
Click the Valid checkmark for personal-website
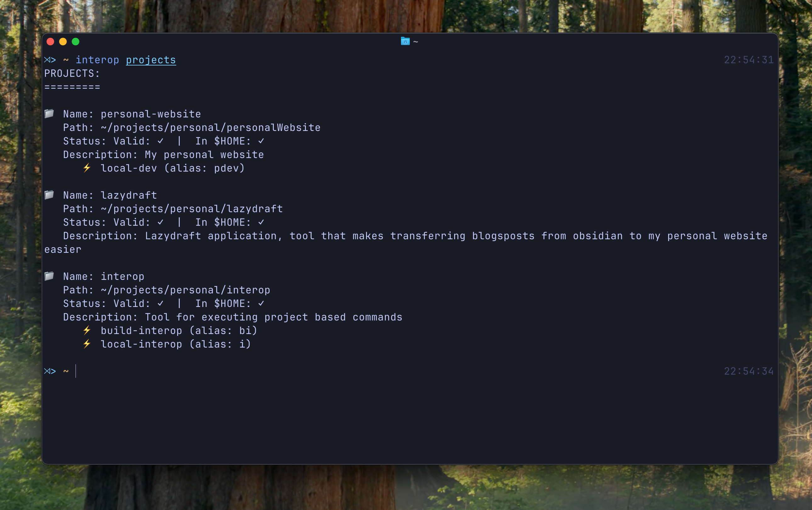tap(161, 141)
